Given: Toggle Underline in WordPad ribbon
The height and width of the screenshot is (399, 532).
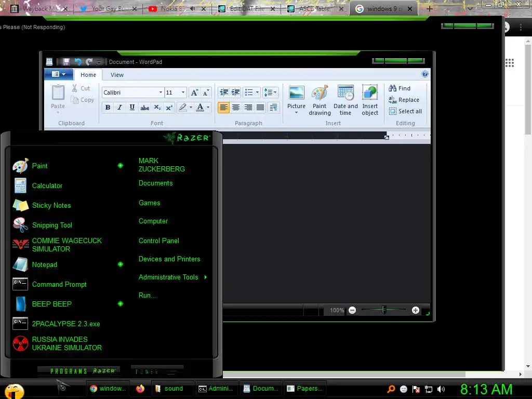Looking at the screenshot, I should coord(132,108).
